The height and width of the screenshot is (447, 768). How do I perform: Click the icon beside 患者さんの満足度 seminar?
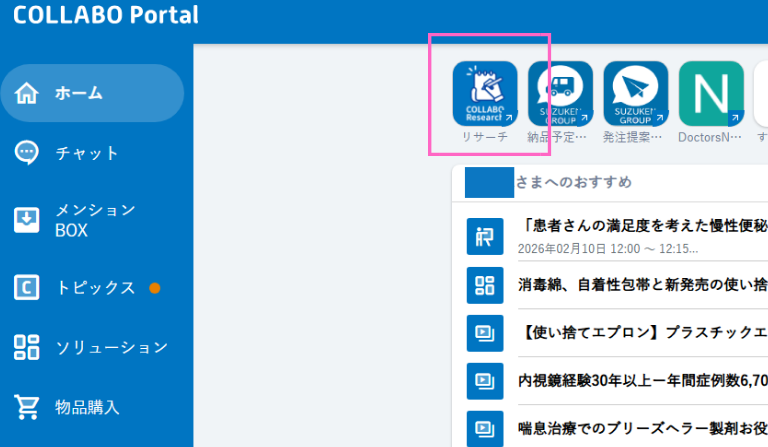tap(485, 236)
